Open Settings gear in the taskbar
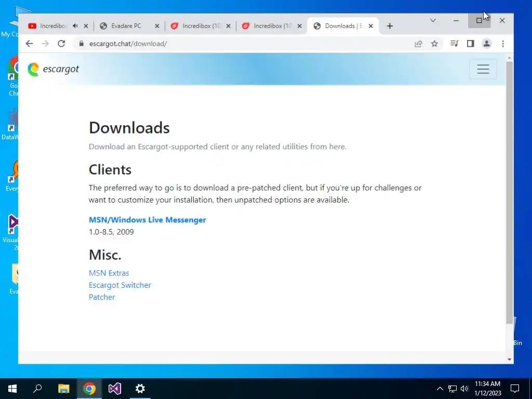Image resolution: width=532 pixels, height=399 pixels. click(140, 389)
